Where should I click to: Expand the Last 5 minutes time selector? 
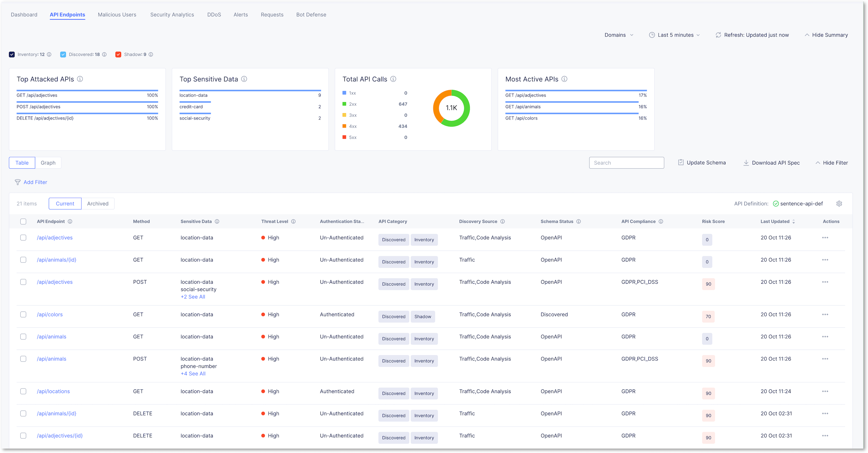pyautogui.click(x=675, y=35)
